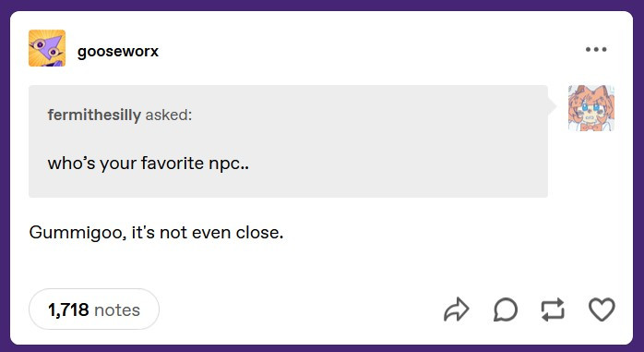Open replies with the speech bubble icon
The height and width of the screenshot is (352, 644).
(x=506, y=310)
